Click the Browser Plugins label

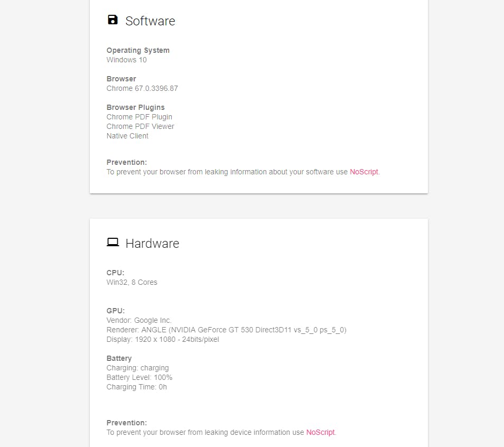(x=136, y=107)
